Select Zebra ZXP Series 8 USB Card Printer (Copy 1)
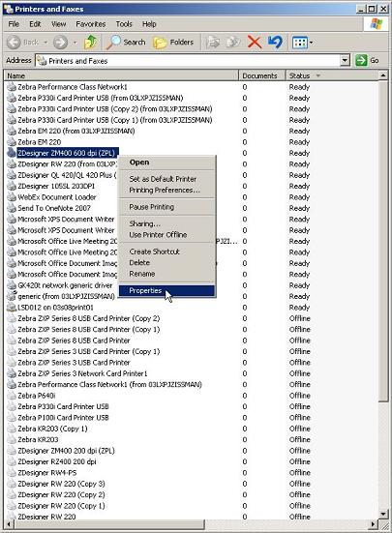Image resolution: width=392 pixels, height=533 pixels. (89, 330)
